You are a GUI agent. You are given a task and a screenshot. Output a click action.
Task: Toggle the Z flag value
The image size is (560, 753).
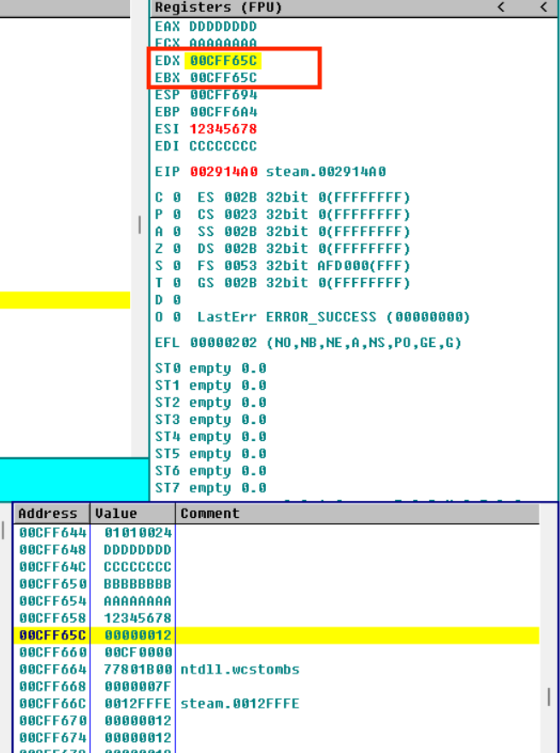176,249
